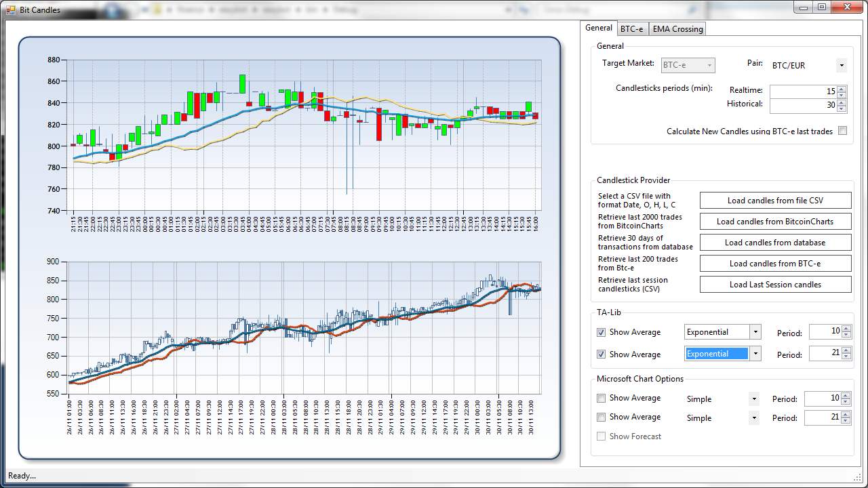Decrease TA-Lib Period value of 21
The width and height of the screenshot is (868, 488).
click(x=846, y=357)
